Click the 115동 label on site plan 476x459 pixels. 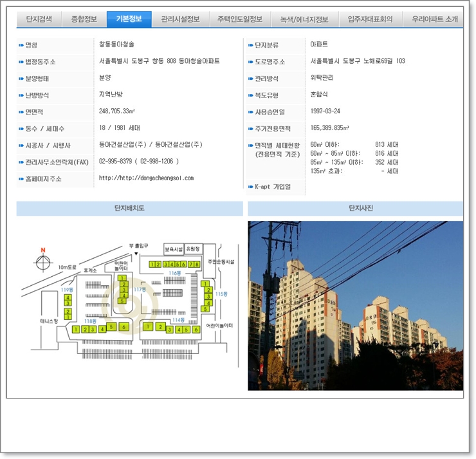pos(221,294)
